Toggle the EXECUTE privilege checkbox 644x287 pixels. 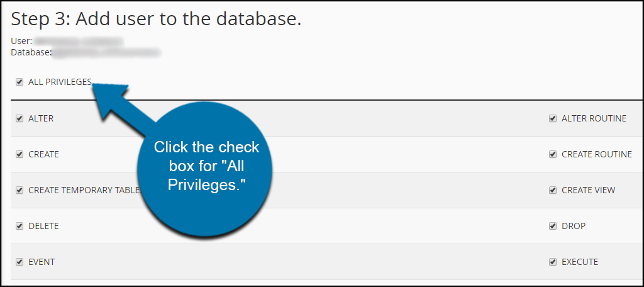click(553, 262)
